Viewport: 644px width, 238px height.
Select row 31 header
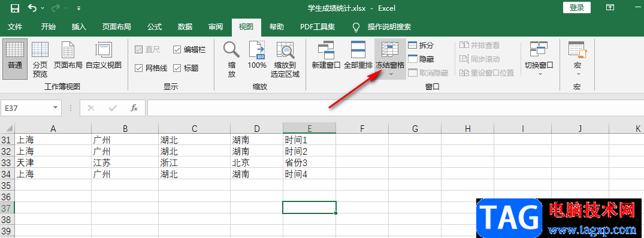7,140
